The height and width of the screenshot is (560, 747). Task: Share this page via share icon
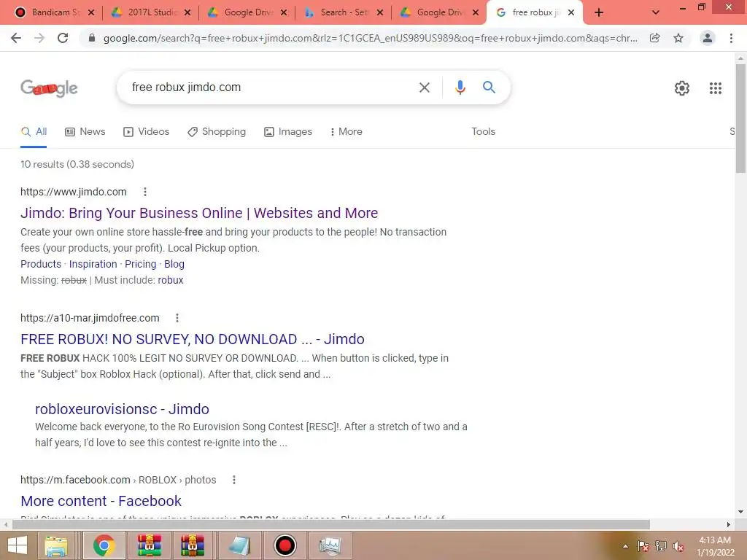[x=655, y=38]
